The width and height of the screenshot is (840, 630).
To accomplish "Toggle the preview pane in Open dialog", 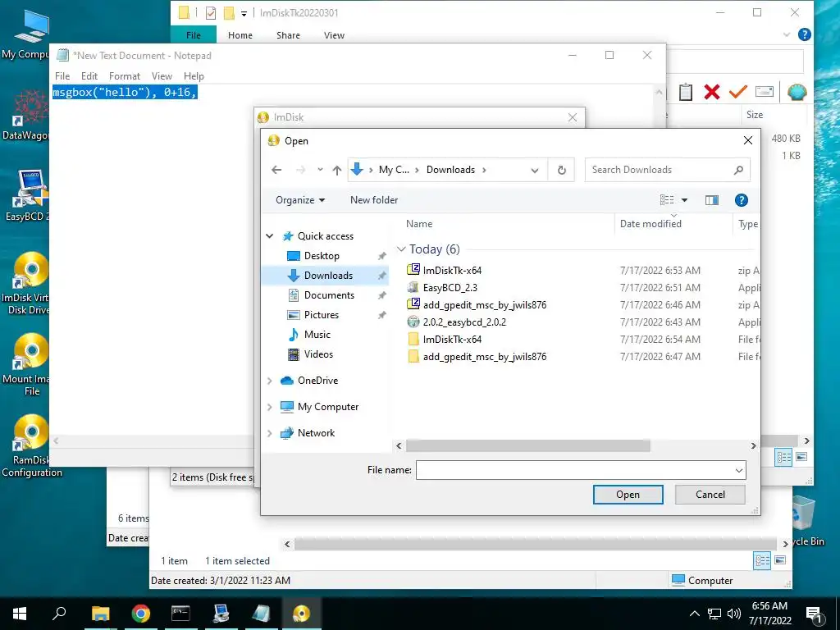I will [711, 200].
